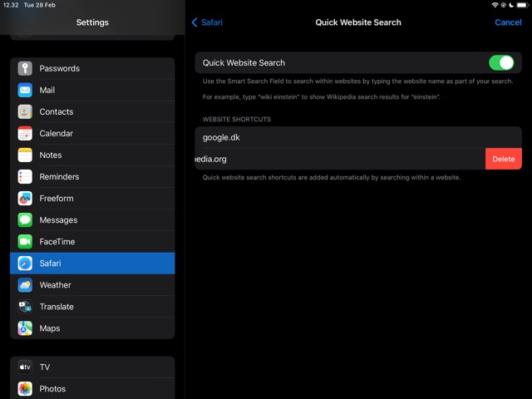
Task: Open the Passwords key icon
Action: (25, 69)
